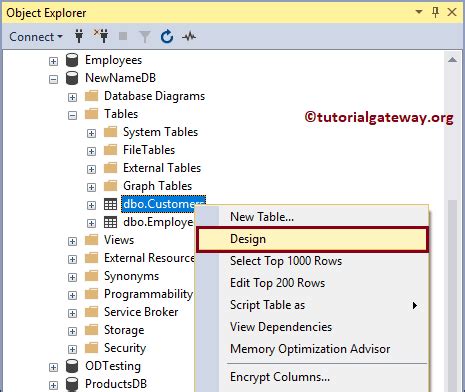Click the Refresh icon in toolbar
Image resolution: width=465 pixels, height=392 pixels.
[167, 36]
